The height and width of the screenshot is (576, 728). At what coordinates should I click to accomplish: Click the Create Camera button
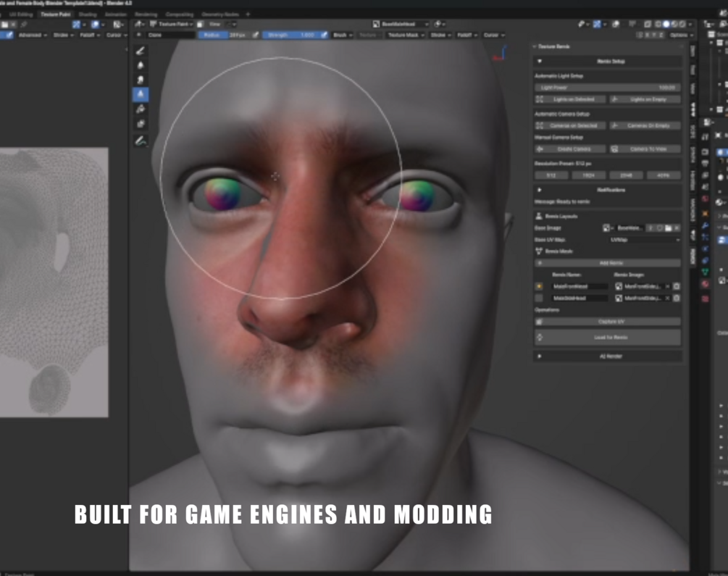(570, 149)
